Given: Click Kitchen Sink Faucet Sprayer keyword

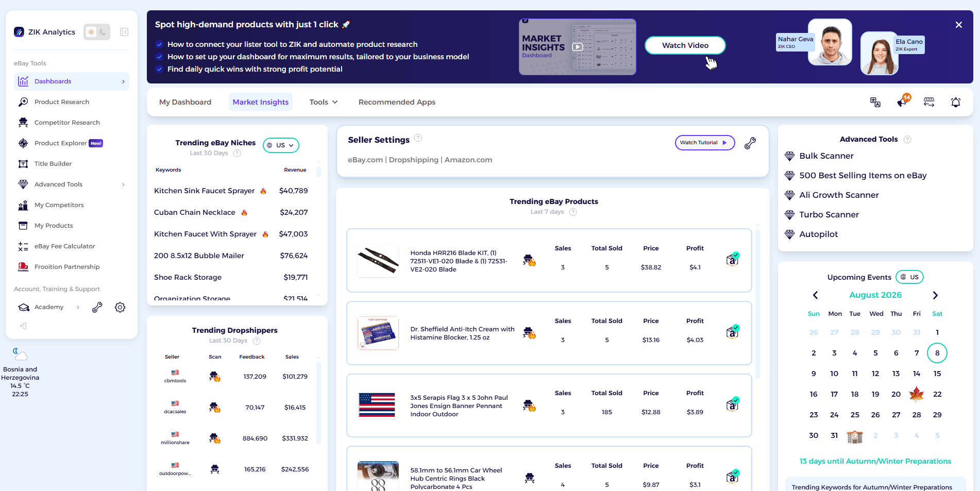Looking at the screenshot, I should pos(204,191).
